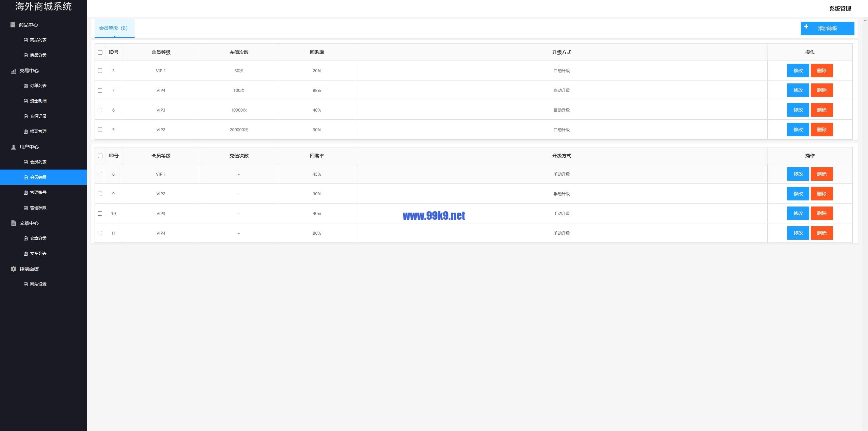Click the icon beside 文章分类
Screen dimensions: 868x431
[x=26, y=238]
